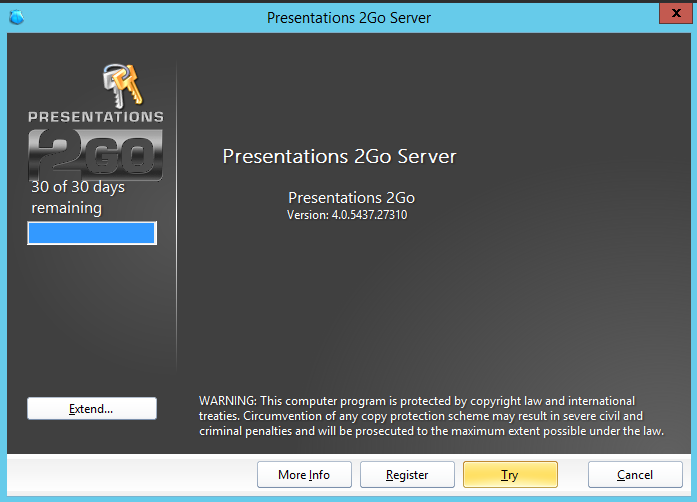The width and height of the screenshot is (697, 502).
Task: Click the large Presentations 2Go Server heading
Action: click(x=339, y=157)
